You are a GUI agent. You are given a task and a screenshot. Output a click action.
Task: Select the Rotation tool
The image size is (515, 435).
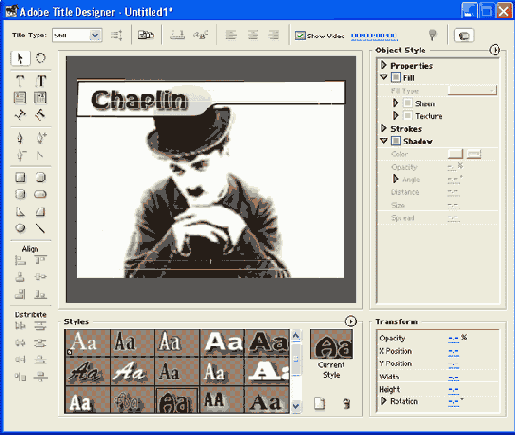point(41,58)
